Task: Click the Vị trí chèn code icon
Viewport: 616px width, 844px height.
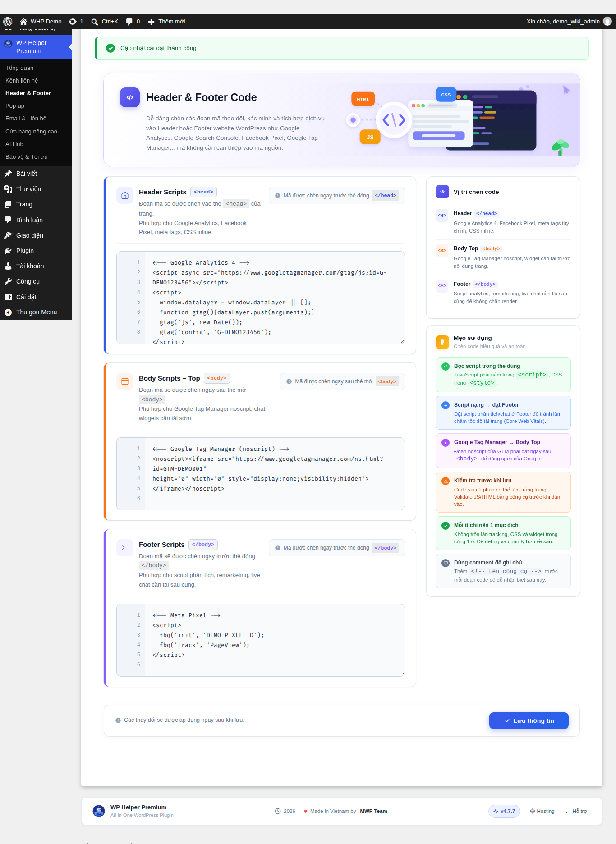Action: [x=442, y=192]
